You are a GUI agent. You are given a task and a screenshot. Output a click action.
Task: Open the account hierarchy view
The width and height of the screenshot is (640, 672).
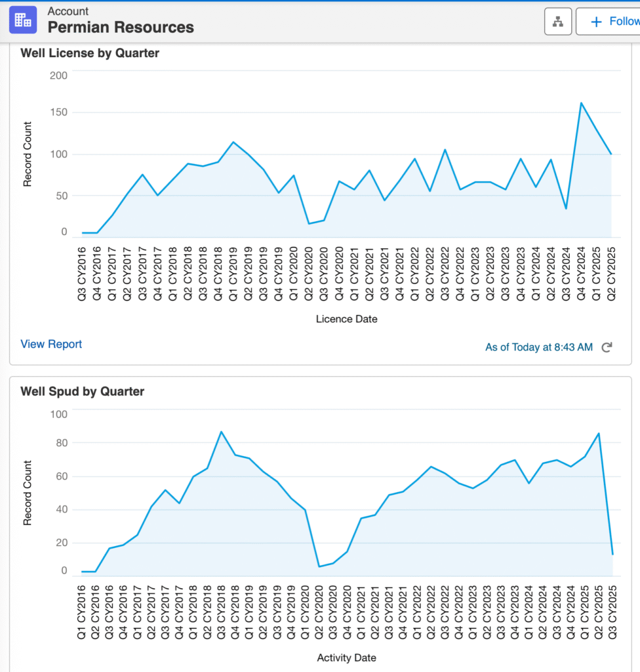(x=558, y=21)
